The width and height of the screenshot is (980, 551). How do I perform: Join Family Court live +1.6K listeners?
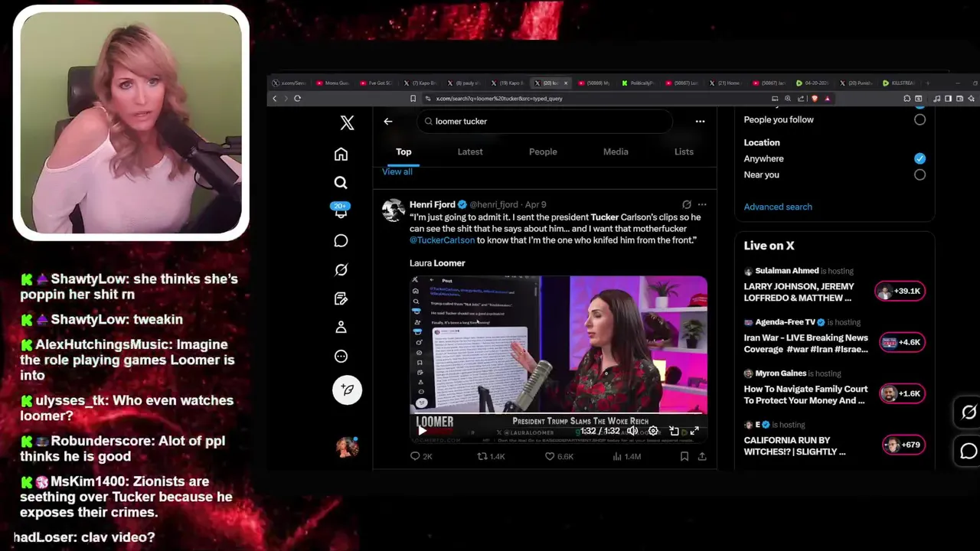[903, 393]
